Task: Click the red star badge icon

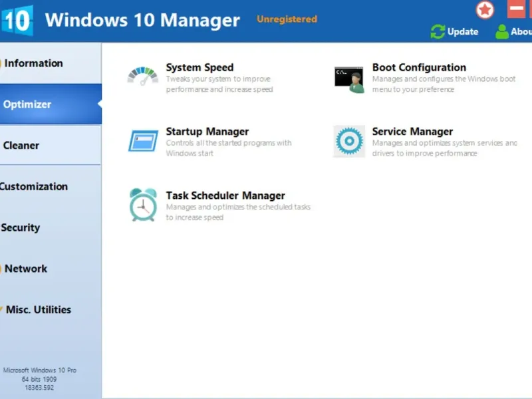Action: click(x=485, y=10)
